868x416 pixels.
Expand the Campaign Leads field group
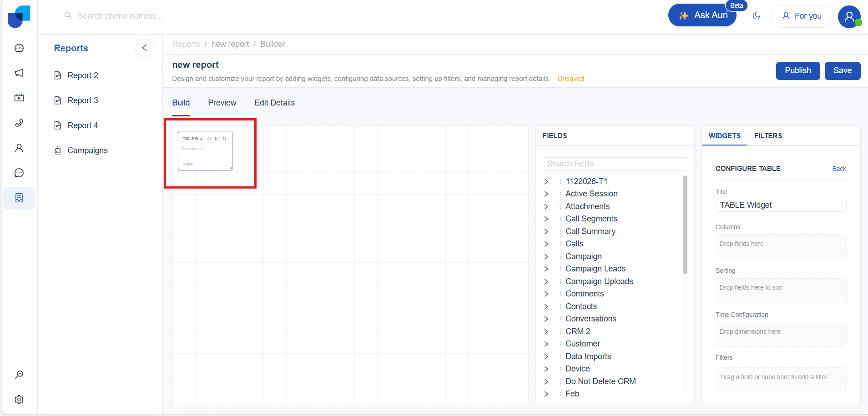546,269
